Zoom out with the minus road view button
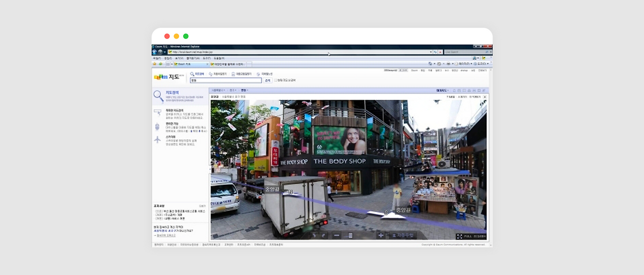Screen dimensions: 644x275 (337, 235)
